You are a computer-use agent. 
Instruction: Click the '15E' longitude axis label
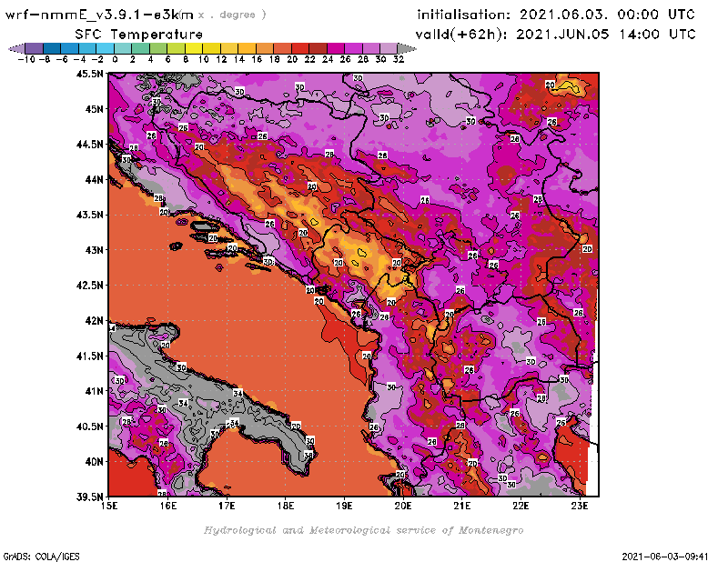point(109,506)
